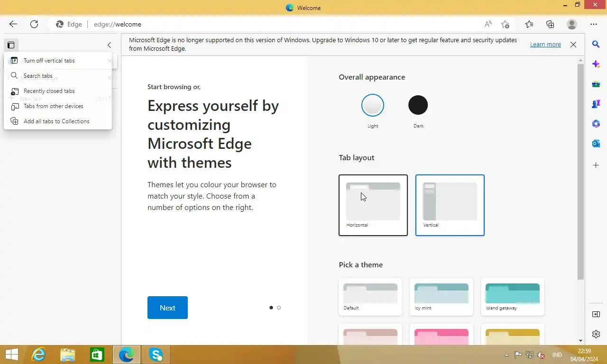Open the Tools briefcase sidebar icon

(596, 84)
